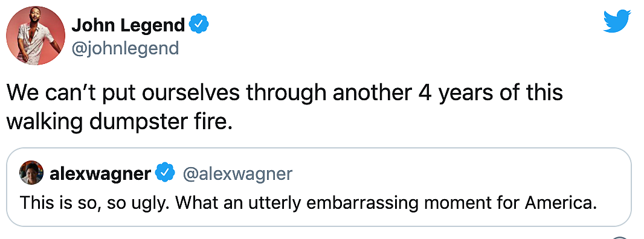Click the word 'dumpster' in the tweet

point(132,123)
